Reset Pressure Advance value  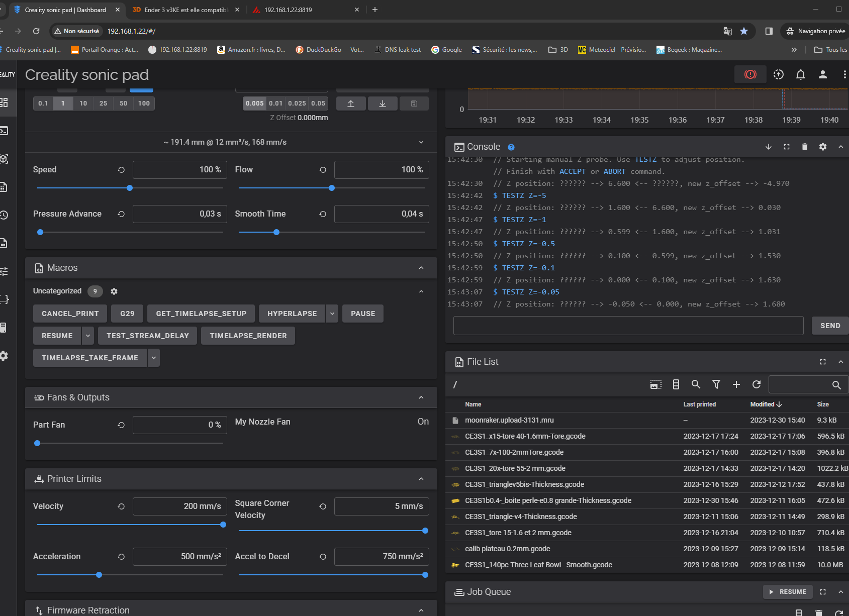[121, 214]
